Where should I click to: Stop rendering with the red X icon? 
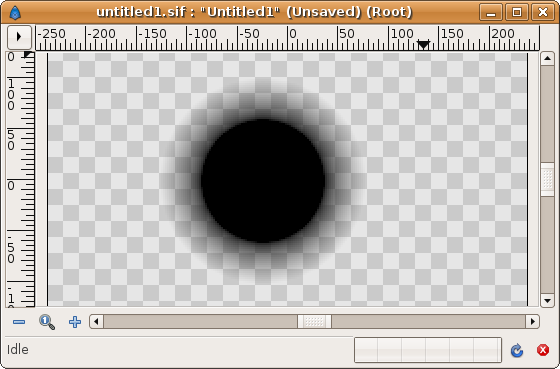coord(543,350)
